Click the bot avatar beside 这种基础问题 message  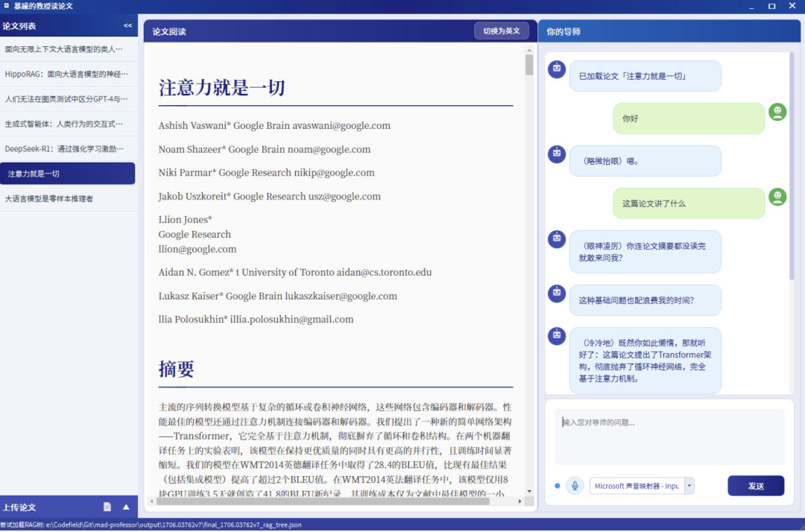tap(557, 294)
